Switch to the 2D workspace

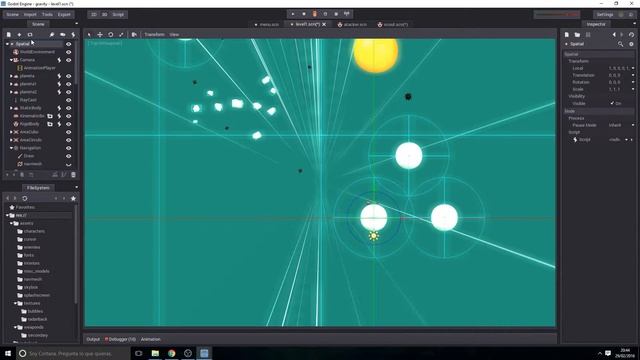point(94,14)
